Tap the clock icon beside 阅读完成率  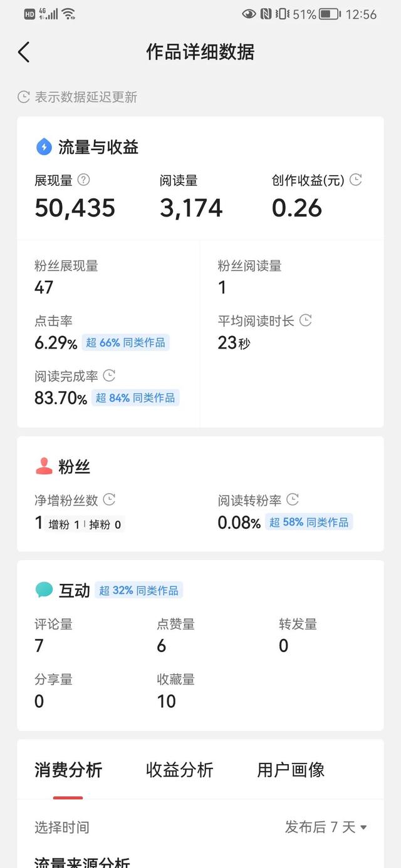tap(109, 375)
